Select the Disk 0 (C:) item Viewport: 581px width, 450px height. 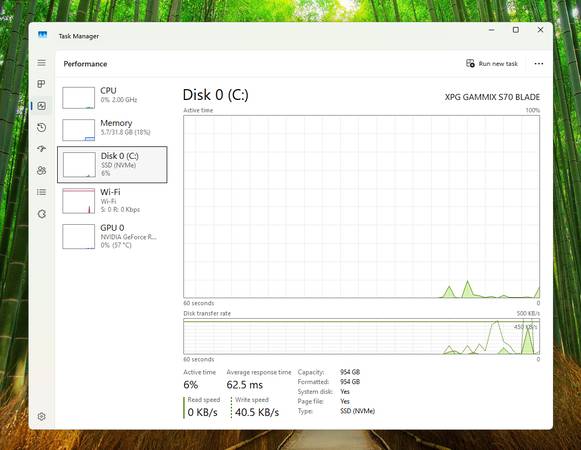(112, 165)
